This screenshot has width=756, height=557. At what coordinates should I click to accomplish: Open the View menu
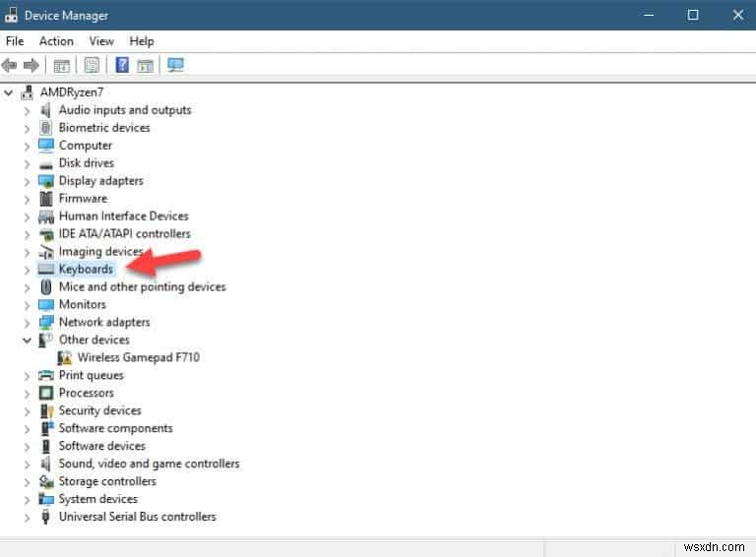[101, 41]
